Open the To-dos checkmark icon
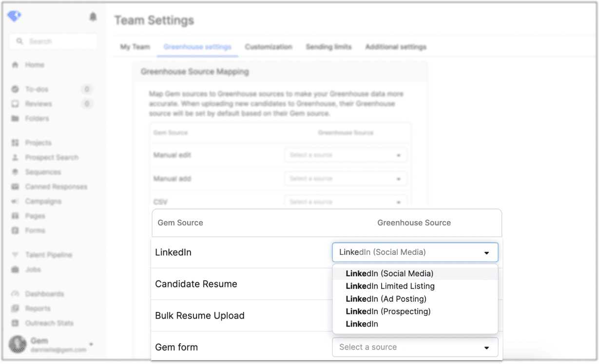 15,89
